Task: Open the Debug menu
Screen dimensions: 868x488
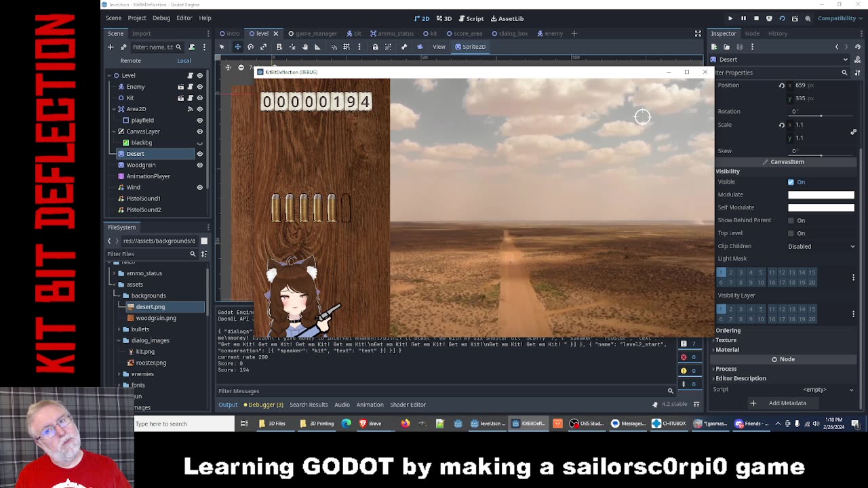Action: (161, 18)
